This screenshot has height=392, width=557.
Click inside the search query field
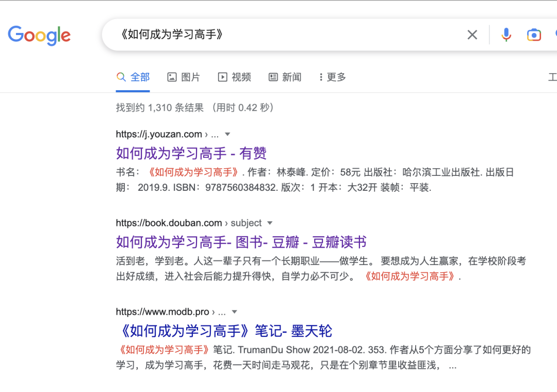(x=284, y=35)
